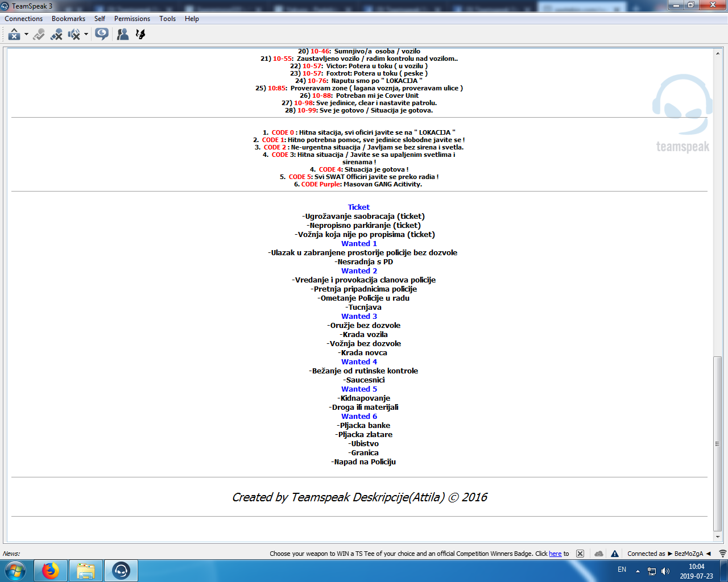
Task: Click the 'Wanted 4' heading
Action: click(x=359, y=362)
